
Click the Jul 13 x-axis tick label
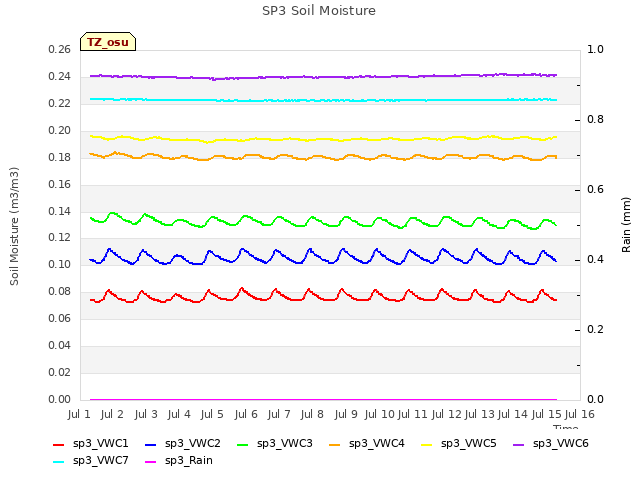(479, 414)
